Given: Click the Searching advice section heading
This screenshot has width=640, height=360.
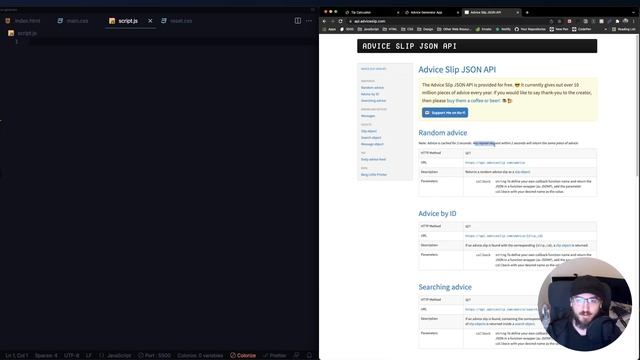Looking at the screenshot, I should [x=445, y=287].
